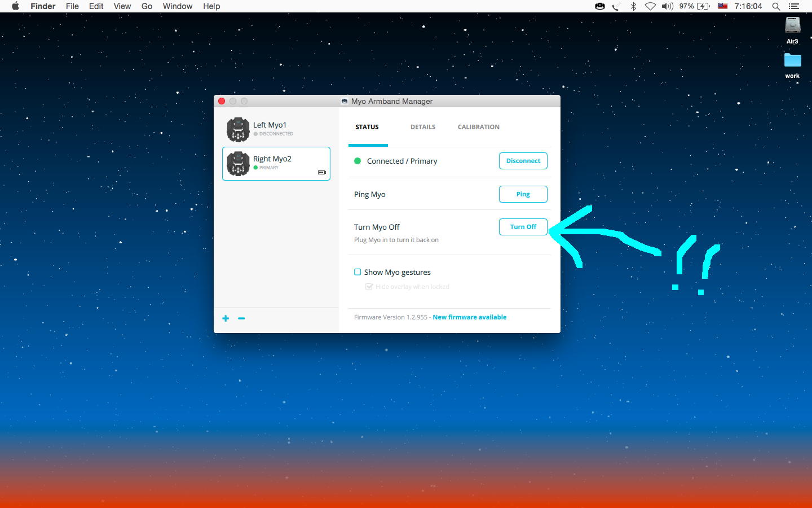Click the Turn Myo Off label
Screen dimensions: 812x508
(x=377, y=227)
